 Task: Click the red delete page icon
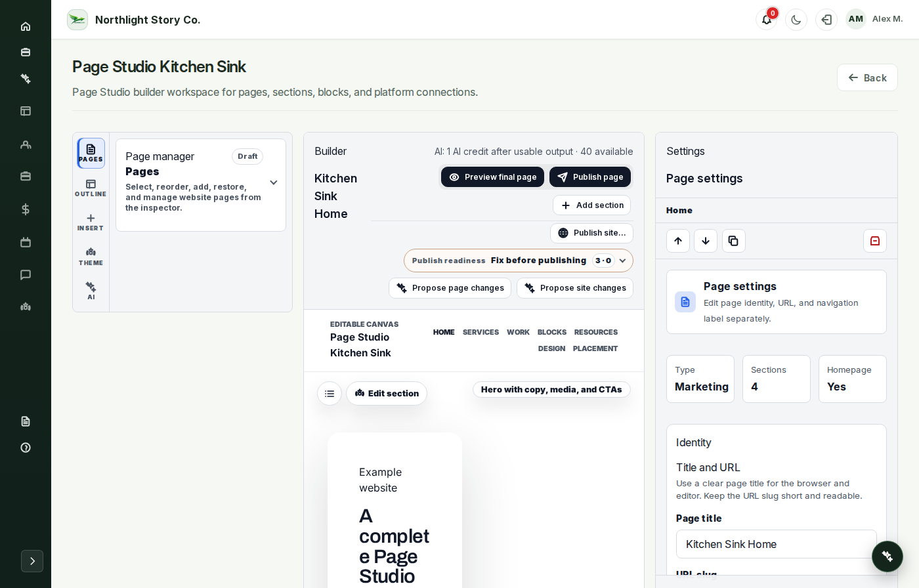pyautogui.click(x=875, y=241)
